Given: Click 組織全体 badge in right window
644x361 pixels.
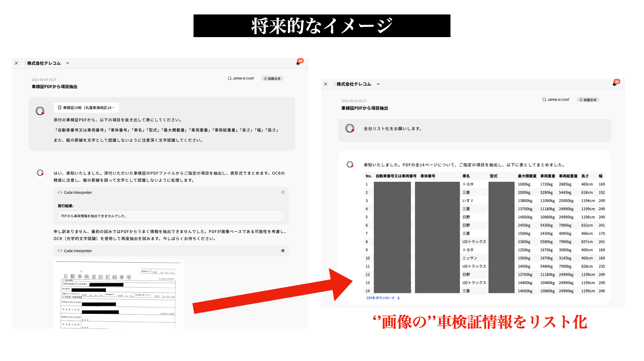Looking at the screenshot, I should coord(588,100).
